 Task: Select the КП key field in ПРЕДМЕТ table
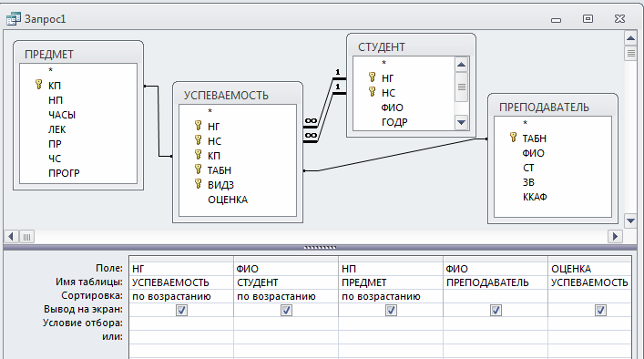click(55, 86)
